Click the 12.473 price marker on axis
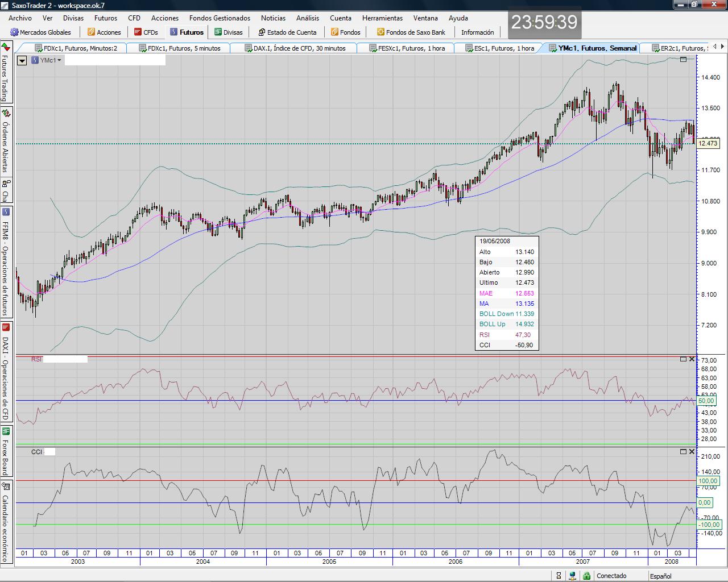 click(x=708, y=143)
